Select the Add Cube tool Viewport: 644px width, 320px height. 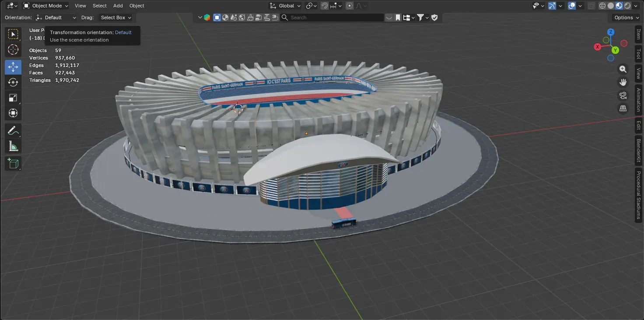click(x=13, y=163)
